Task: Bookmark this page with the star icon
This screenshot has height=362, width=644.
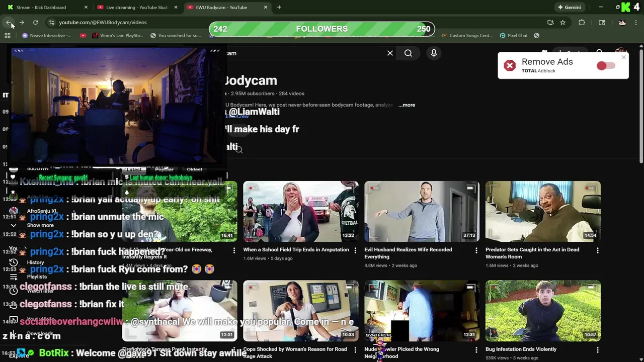Action: (x=562, y=22)
